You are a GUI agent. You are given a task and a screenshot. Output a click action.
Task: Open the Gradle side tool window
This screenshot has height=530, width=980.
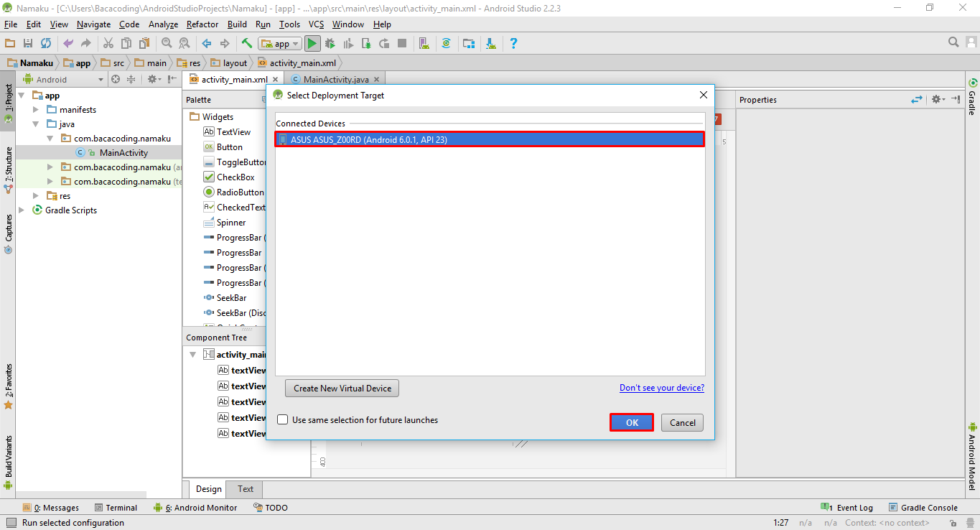coord(972,98)
